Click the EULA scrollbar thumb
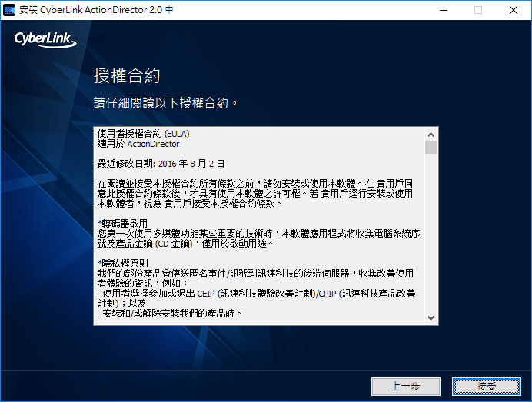 pyautogui.click(x=431, y=148)
